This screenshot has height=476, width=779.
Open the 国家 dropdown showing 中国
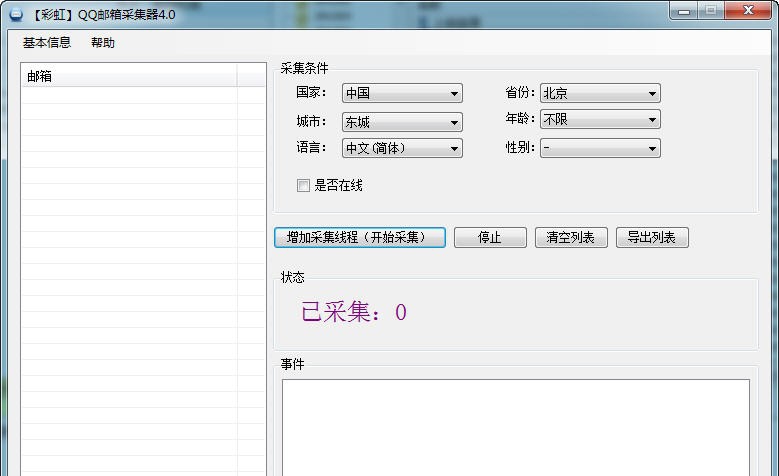pos(402,93)
